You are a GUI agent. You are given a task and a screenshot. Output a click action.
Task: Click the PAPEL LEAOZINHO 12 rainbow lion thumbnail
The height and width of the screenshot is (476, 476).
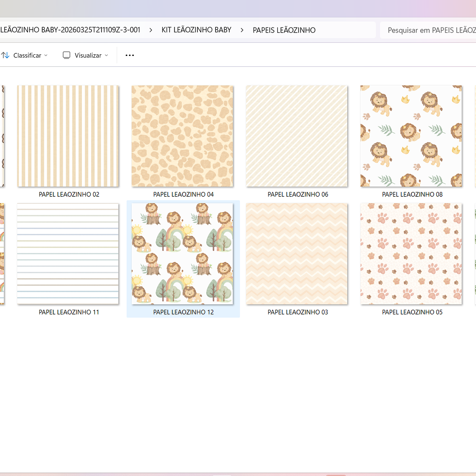182,254
